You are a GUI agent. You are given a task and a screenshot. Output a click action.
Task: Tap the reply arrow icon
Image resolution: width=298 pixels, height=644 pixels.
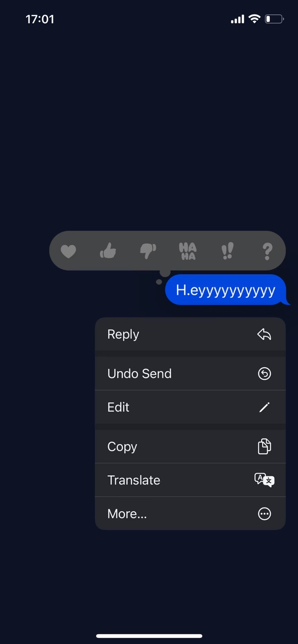pos(264,334)
